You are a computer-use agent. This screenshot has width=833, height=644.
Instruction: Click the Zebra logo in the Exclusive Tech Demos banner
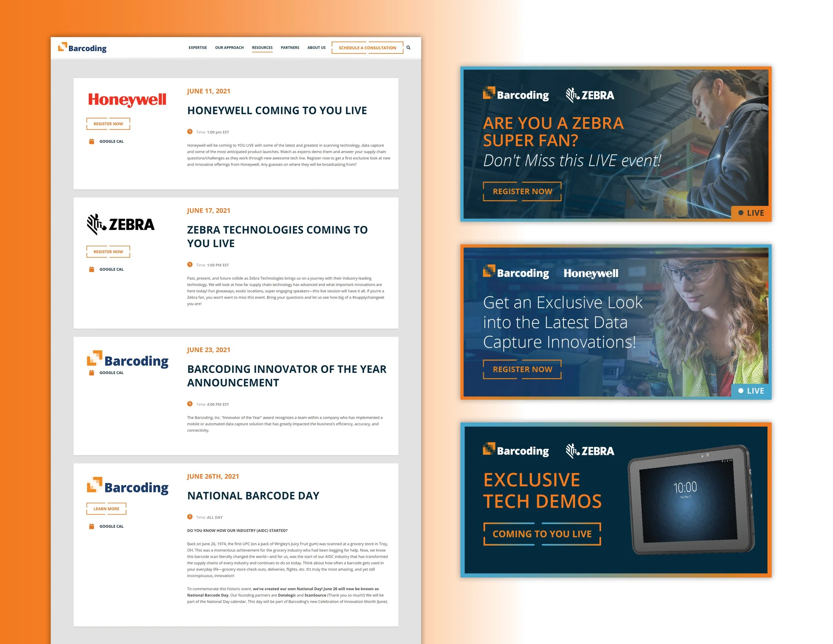coord(590,451)
